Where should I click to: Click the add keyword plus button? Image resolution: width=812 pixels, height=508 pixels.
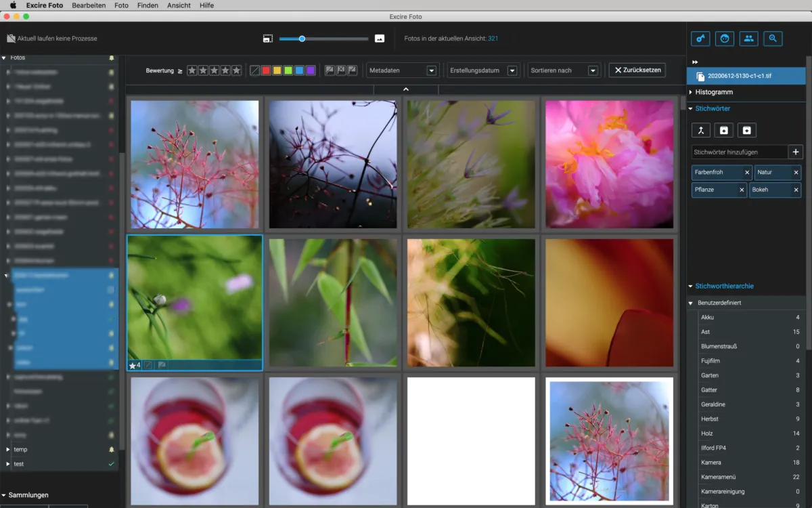pos(795,152)
